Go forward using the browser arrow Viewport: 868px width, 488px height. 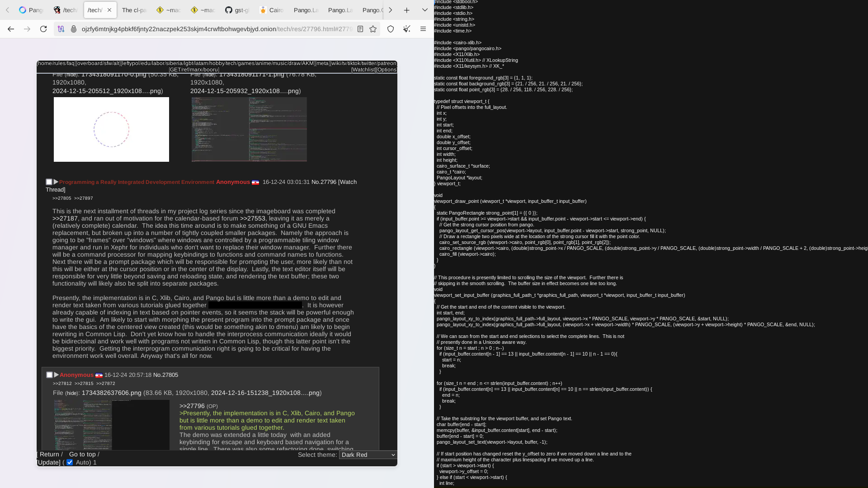coord(27,29)
